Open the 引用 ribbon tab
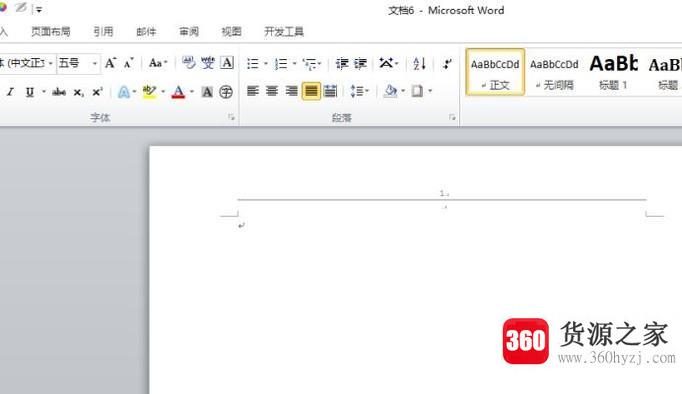The image size is (682, 394). point(103,31)
